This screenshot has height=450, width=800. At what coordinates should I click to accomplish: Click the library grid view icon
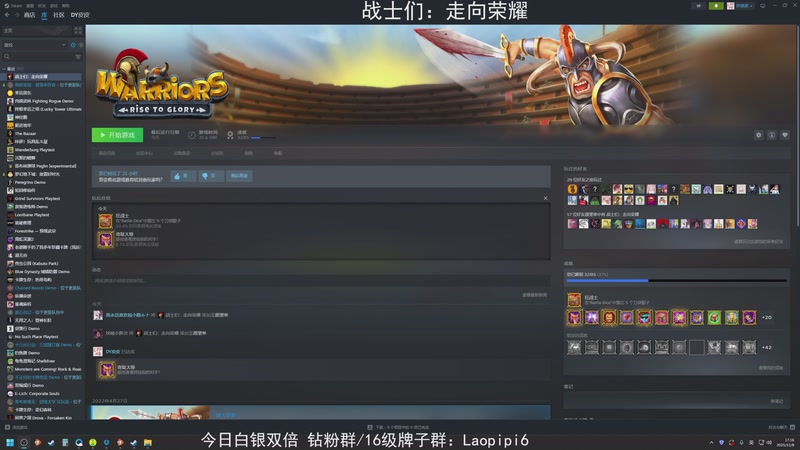pyautogui.click(x=78, y=31)
